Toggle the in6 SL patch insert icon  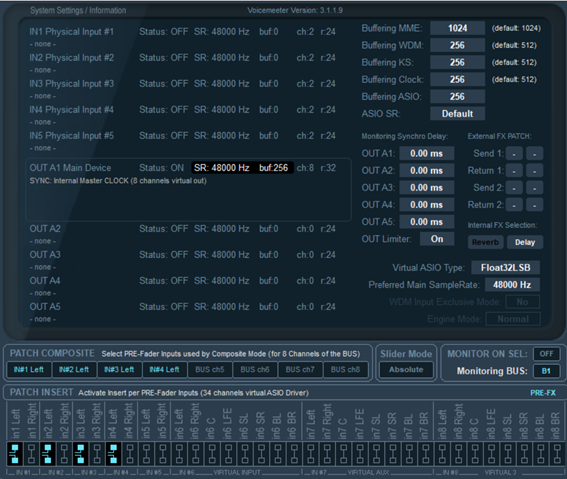tap(245, 454)
